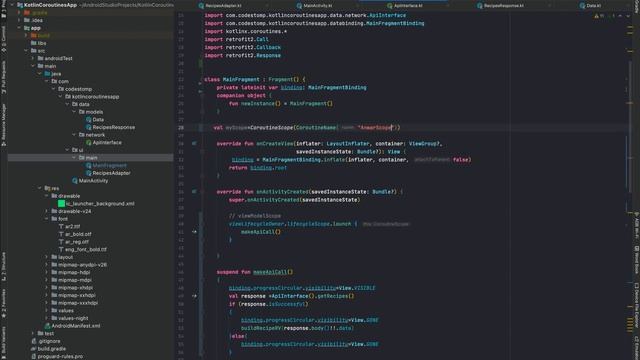Expand the values-night folder
This screenshot has width=640, height=360.
(47, 318)
